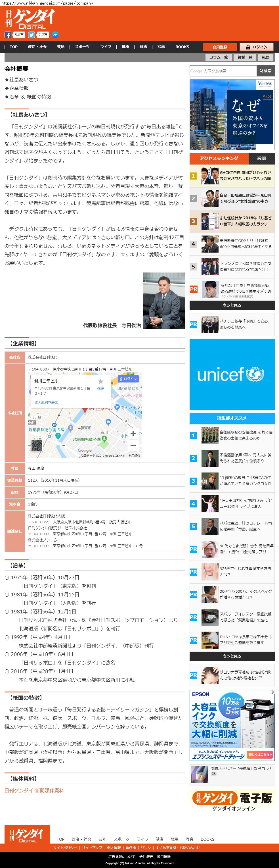
Task: Open footer 個人情報 link
Action: point(114,848)
